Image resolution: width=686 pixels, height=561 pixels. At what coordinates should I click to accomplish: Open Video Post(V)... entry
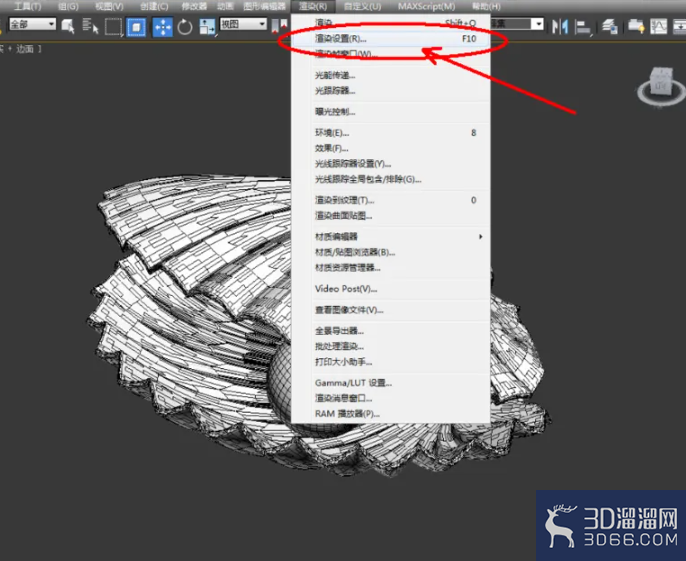tap(391, 289)
